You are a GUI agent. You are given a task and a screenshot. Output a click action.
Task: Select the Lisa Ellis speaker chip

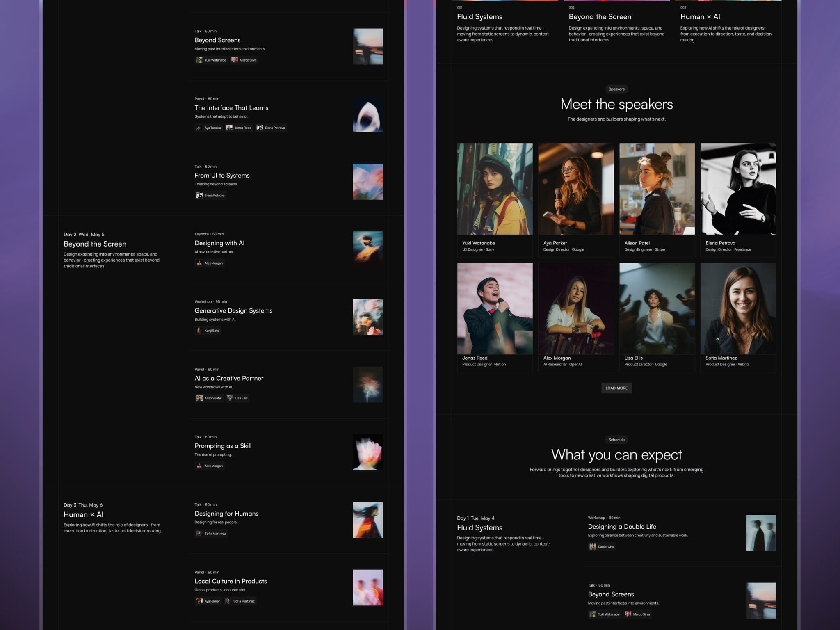pyautogui.click(x=237, y=398)
